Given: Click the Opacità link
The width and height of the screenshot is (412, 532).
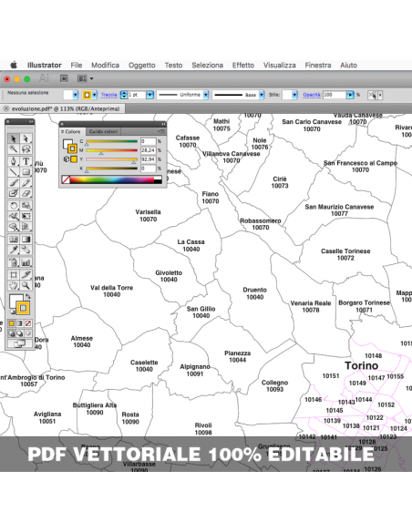Looking at the screenshot, I should click(312, 95).
